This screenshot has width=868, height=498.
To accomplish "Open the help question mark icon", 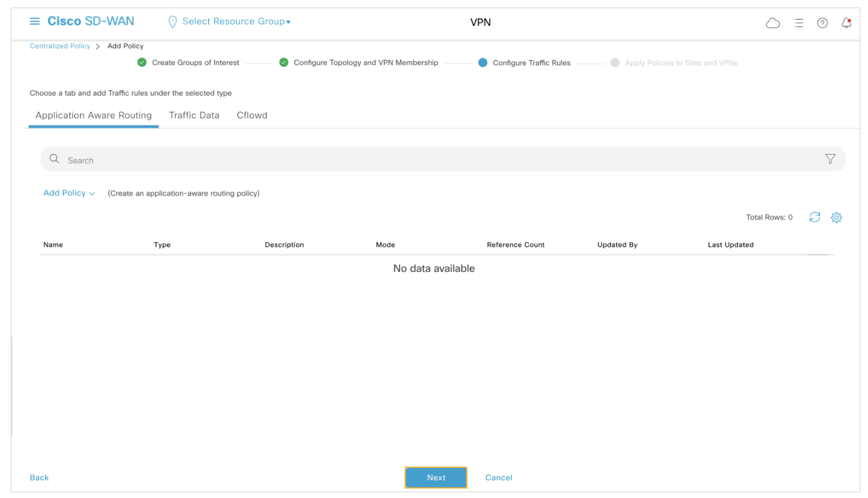I will [x=822, y=23].
